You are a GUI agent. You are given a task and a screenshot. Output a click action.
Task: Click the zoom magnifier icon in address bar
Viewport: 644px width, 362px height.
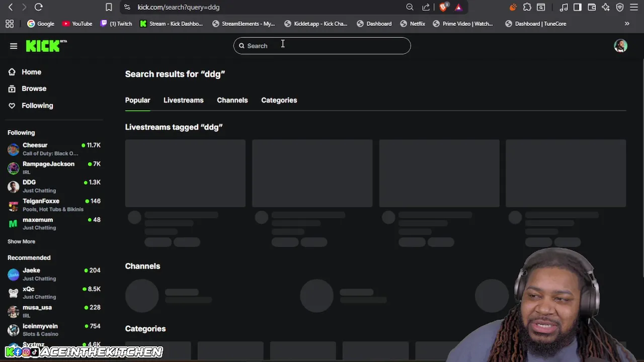click(410, 7)
